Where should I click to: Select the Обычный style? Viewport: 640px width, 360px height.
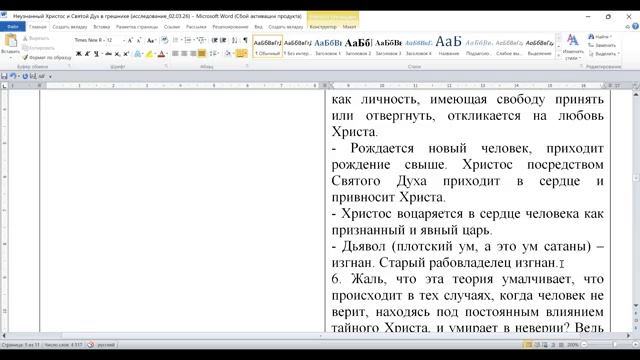[x=268, y=47]
